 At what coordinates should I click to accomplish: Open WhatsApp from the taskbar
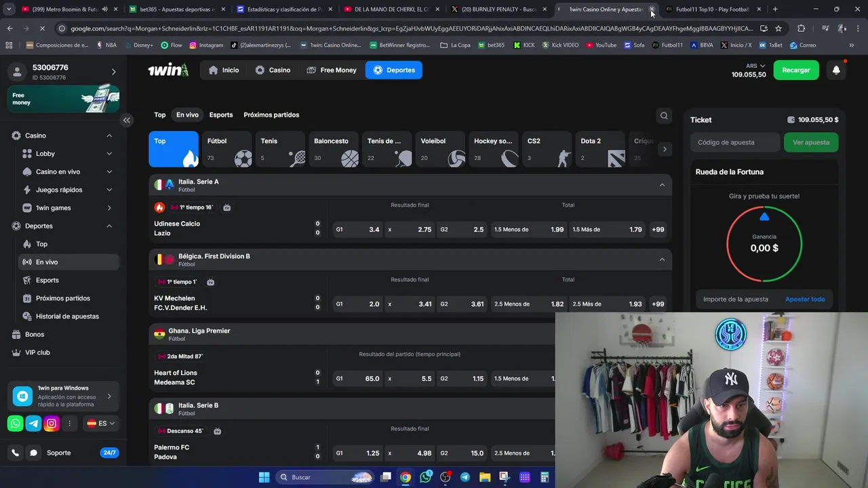425,477
